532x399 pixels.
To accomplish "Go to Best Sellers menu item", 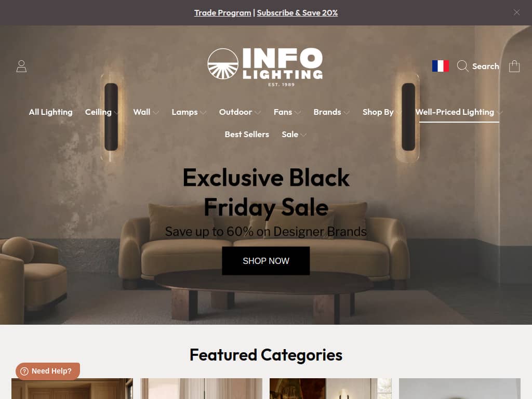I will pyautogui.click(x=247, y=135).
